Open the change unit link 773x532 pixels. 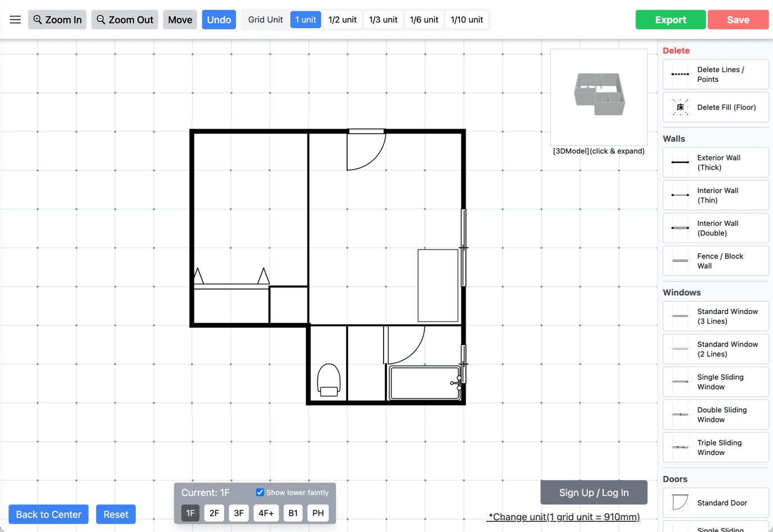point(563,516)
